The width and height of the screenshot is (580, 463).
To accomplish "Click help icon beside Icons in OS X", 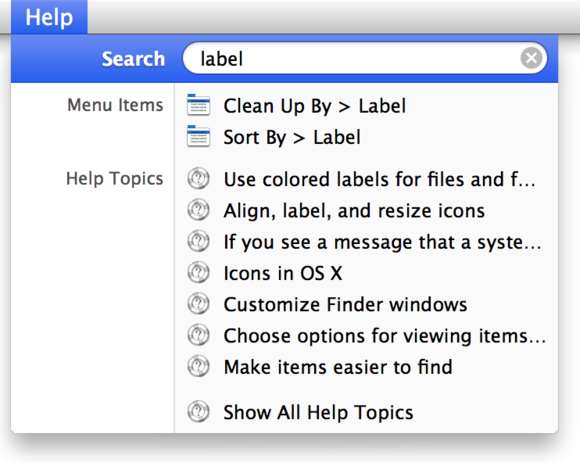I will click(199, 273).
